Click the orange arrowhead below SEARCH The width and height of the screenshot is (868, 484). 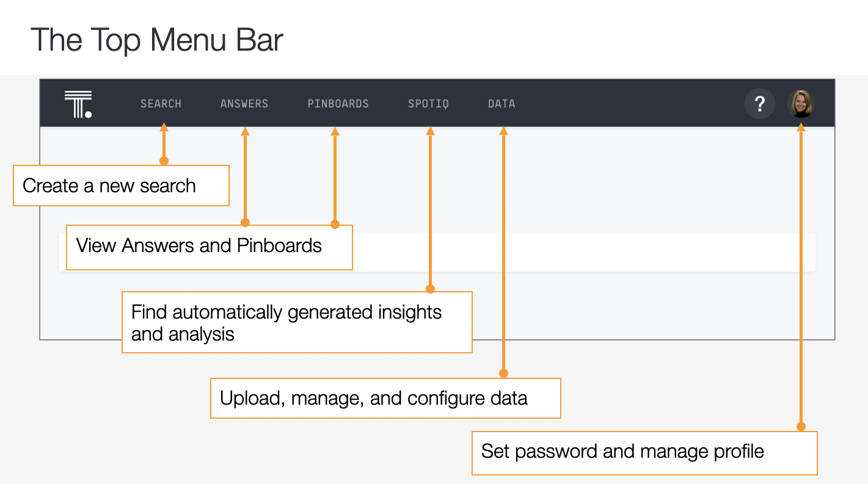coord(164,128)
